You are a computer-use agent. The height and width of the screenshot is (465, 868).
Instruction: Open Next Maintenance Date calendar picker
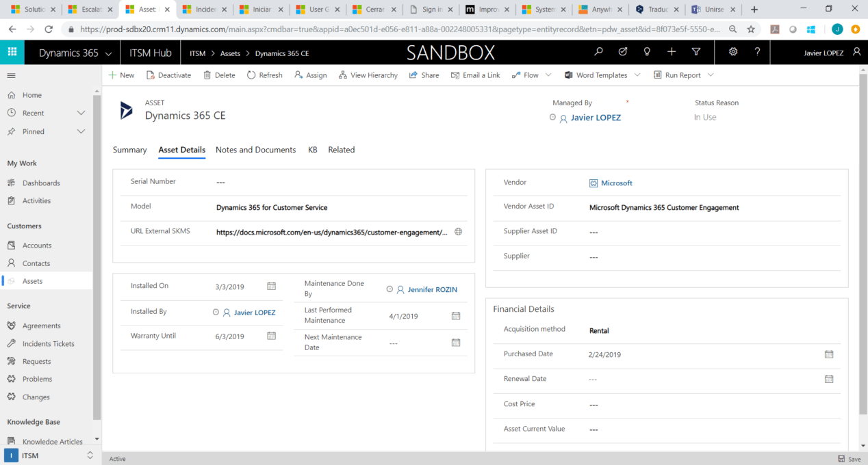pos(456,343)
